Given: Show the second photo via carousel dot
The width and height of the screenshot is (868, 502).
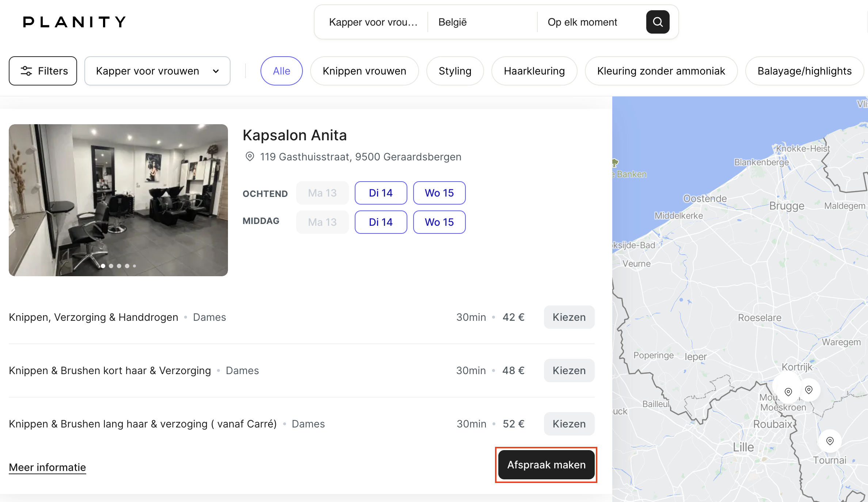Looking at the screenshot, I should 111,266.
